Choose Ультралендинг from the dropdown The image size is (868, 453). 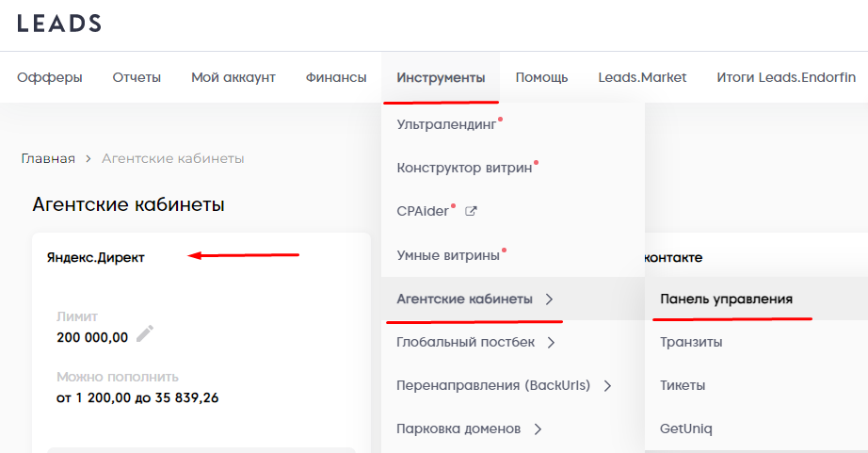[x=447, y=123]
